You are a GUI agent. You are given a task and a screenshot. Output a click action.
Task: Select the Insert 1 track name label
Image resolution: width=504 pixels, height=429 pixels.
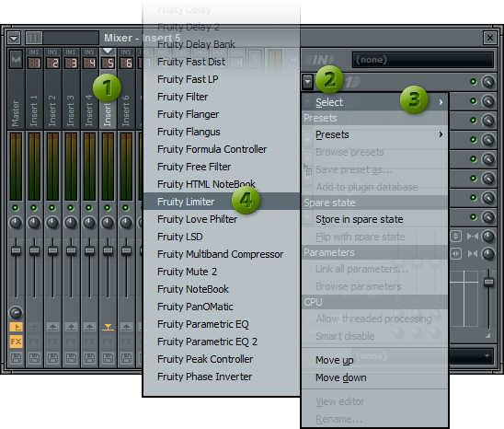click(34, 110)
